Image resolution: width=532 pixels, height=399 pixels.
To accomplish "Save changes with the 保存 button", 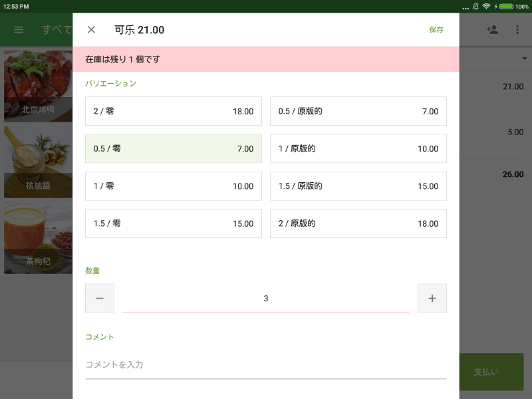I will [x=437, y=29].
